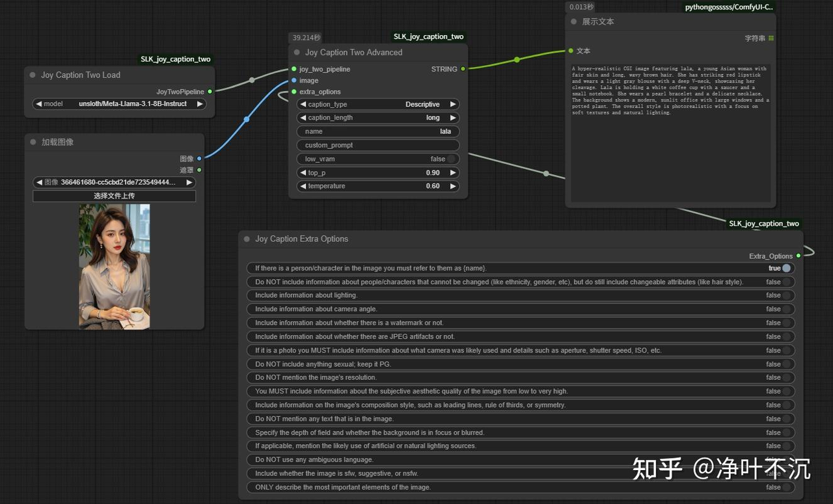This screenshot has width=833, height=504.
Task: Click the 图像 output port on 加载图像
Action: [199, 158]
